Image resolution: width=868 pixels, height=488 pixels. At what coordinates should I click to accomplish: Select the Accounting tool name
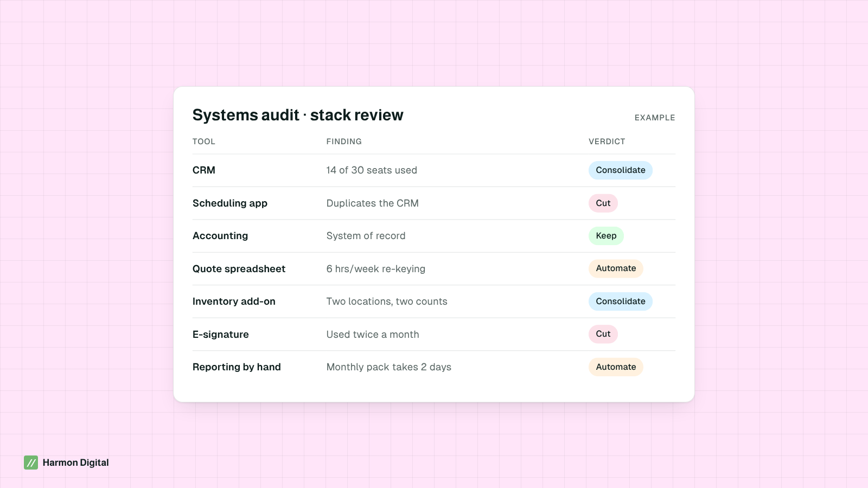(220, 236)
